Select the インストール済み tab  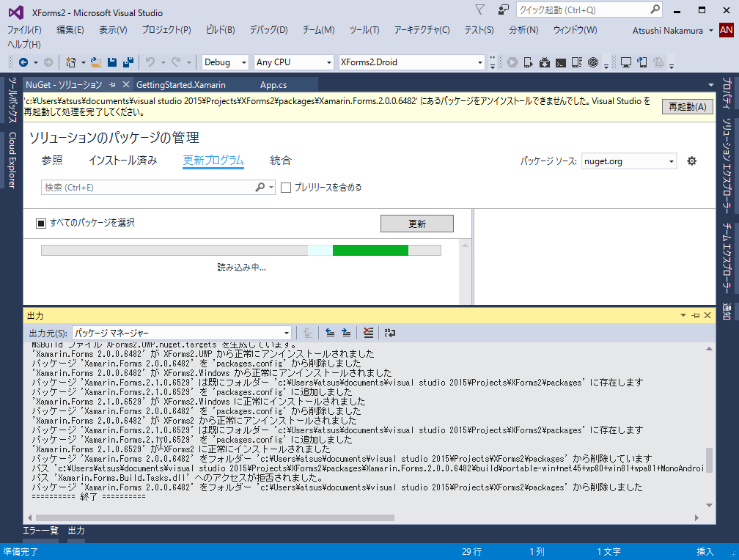coord(122,161)
